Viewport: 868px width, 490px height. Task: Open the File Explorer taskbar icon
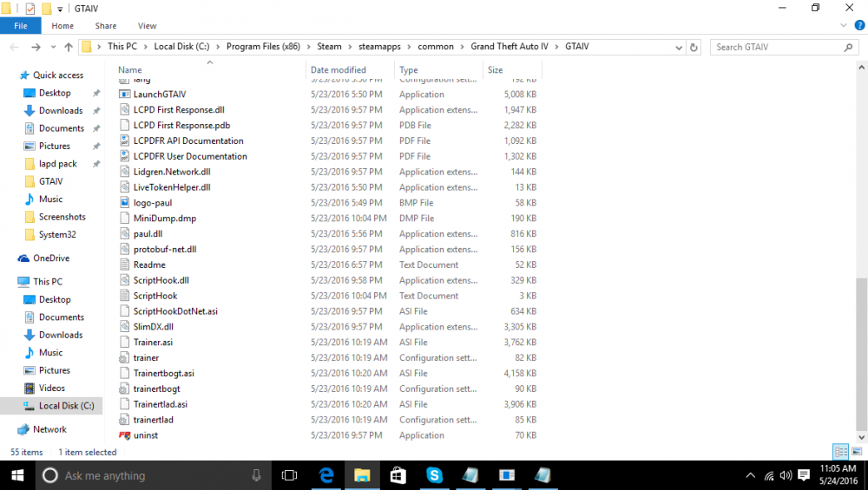(362, 475)
